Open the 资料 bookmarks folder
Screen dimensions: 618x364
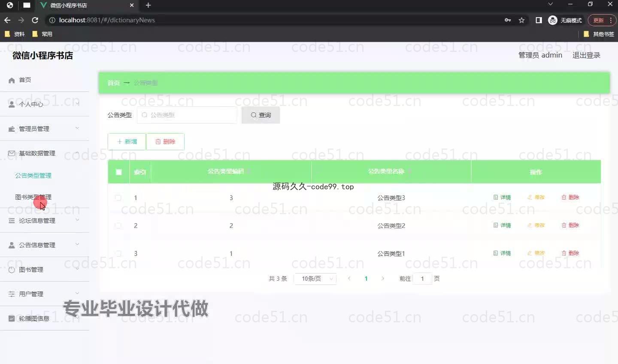15,34
